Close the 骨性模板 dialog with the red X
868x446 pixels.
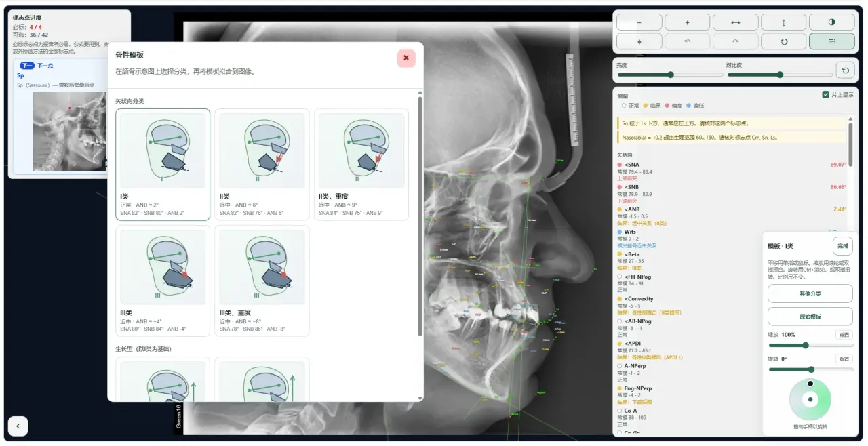(406, 58)
